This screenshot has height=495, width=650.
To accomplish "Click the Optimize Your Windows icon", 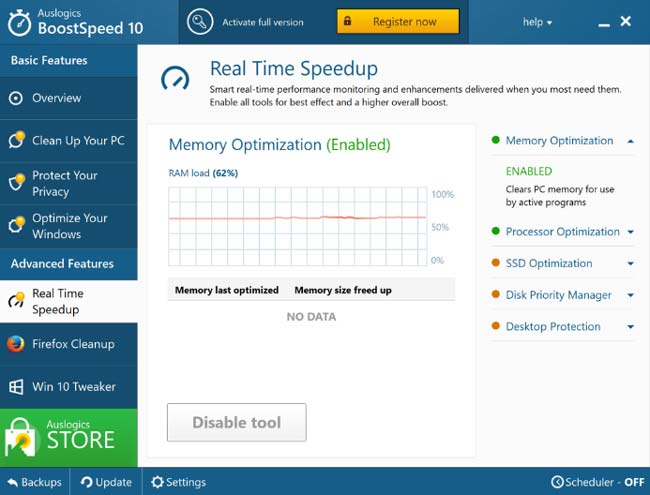I will click(x=17, y=225).
